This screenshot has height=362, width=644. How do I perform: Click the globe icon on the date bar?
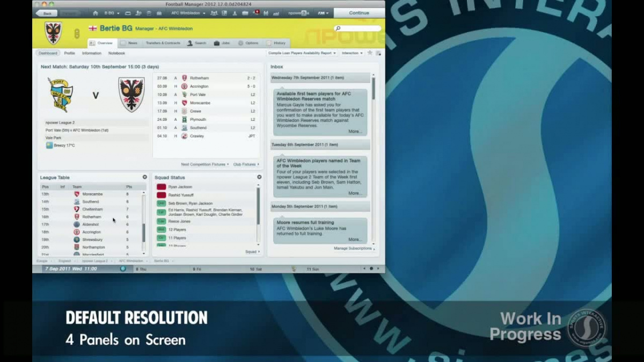(x=123, y=269)
